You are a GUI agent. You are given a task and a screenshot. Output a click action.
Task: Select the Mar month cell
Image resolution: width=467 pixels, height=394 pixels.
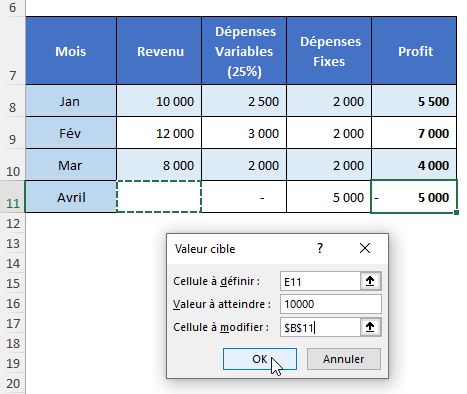coord(71,165)
